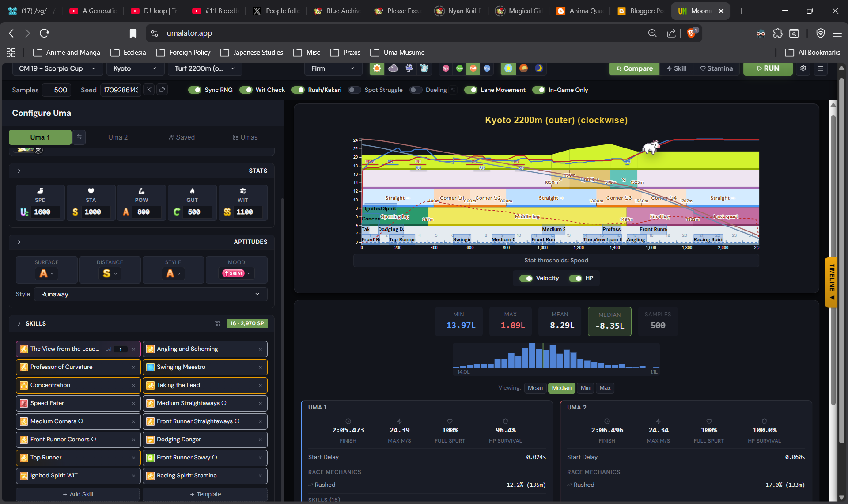Toggle the Velocity chart line
This screenshot has height=504, width=848.
526,278
